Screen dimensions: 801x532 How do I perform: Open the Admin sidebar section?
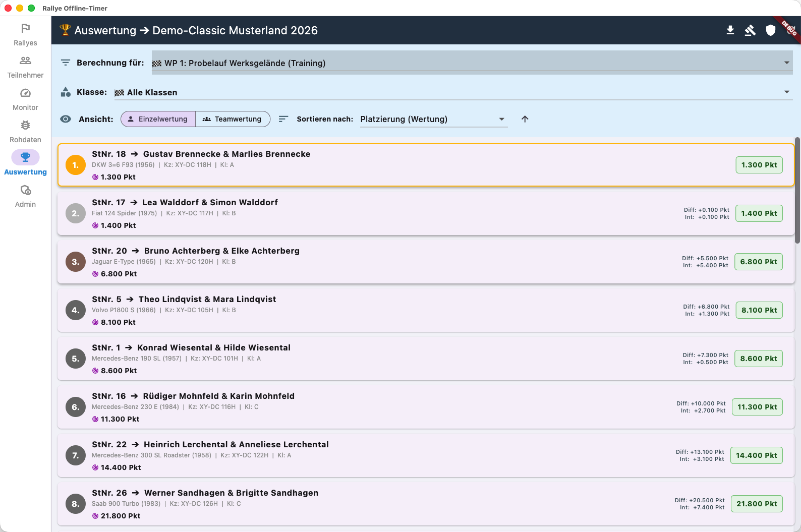point(25,196)
